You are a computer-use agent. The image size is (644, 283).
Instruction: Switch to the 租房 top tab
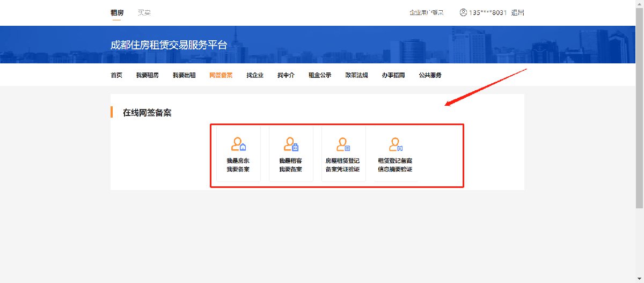tap(117, 12)
